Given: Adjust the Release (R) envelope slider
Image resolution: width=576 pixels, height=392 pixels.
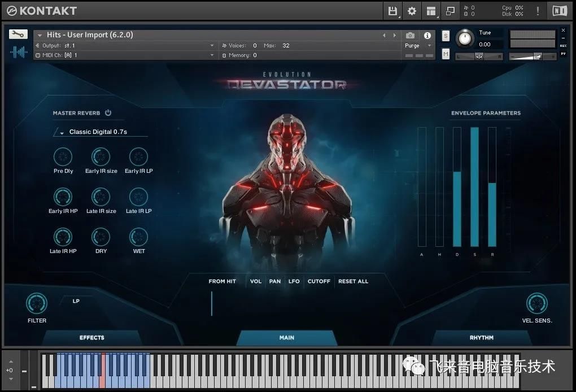Looking at the screenshot, I should tap(492, 187).
